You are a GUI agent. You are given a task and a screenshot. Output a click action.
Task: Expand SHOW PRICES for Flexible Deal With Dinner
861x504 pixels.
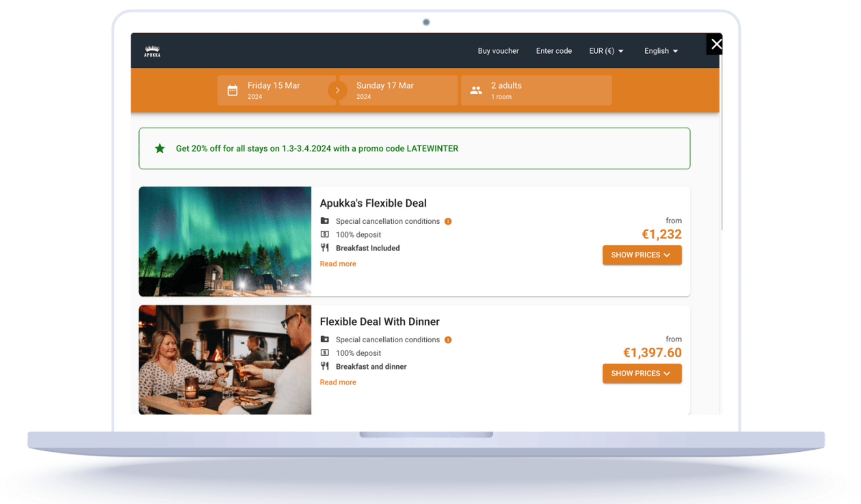[x=642, y=373]
